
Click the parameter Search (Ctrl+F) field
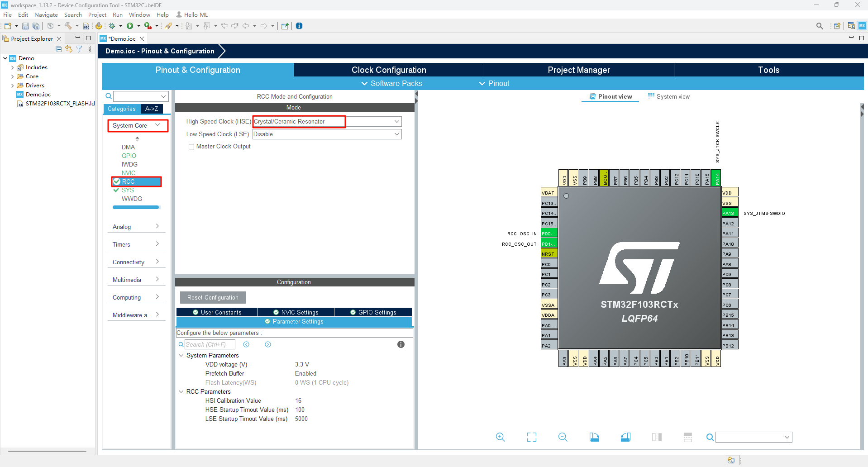210,344
